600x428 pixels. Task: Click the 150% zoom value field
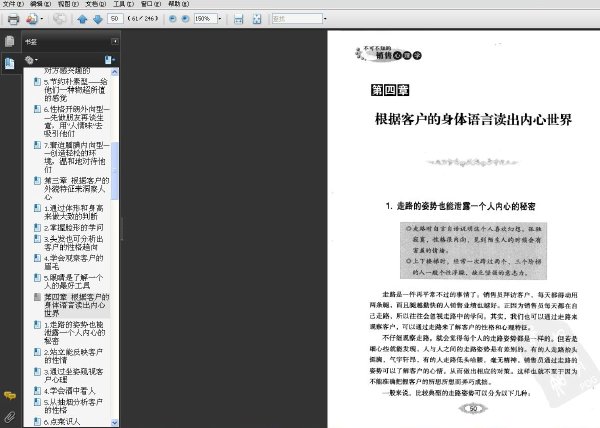click(x=205, y=18)
